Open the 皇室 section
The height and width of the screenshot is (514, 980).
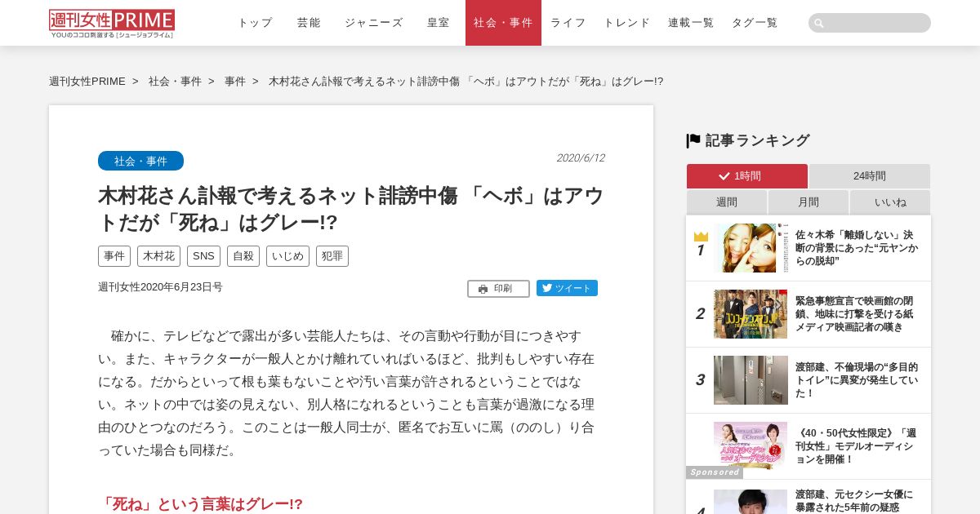(439, 23)
